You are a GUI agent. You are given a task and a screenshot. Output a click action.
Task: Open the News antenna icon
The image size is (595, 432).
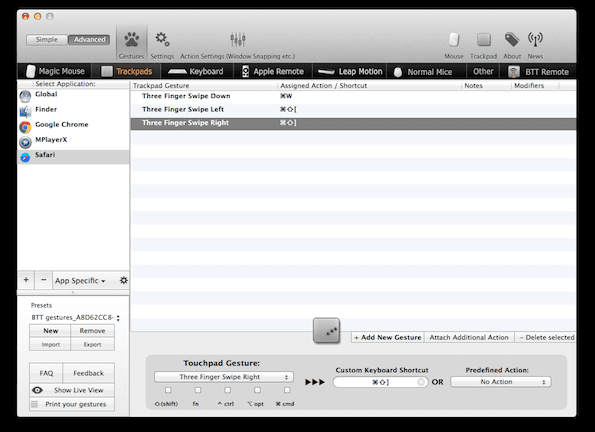pos(535,39)
